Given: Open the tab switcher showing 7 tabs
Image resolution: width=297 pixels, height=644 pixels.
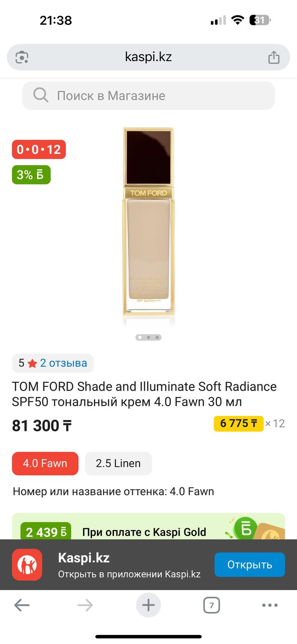Looking at the screenshot, I should (x=212, y=605).
